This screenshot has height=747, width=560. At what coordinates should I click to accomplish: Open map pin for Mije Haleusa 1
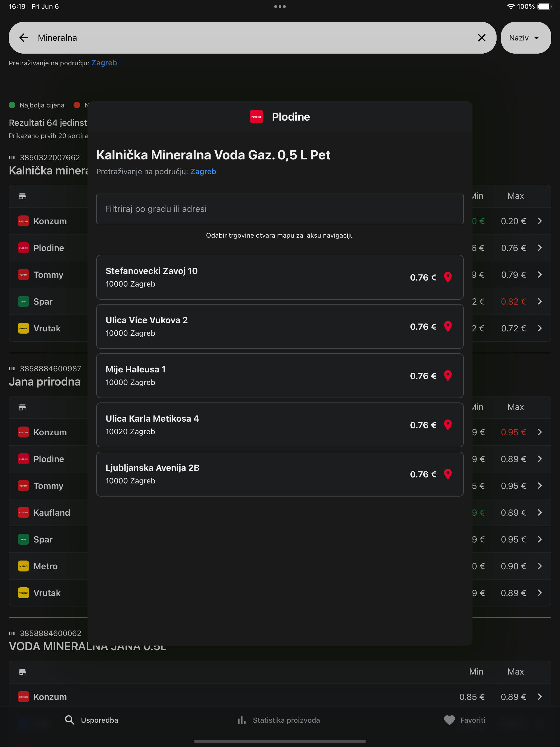point(448,376)
